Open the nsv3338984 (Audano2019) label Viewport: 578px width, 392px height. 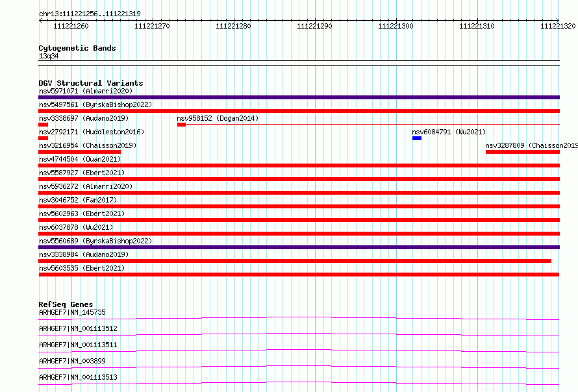click(x=84, y=254)
